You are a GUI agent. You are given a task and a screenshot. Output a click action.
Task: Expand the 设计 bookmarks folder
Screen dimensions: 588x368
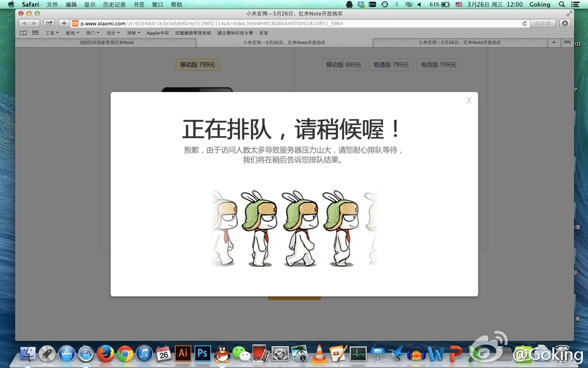[113, 33]
